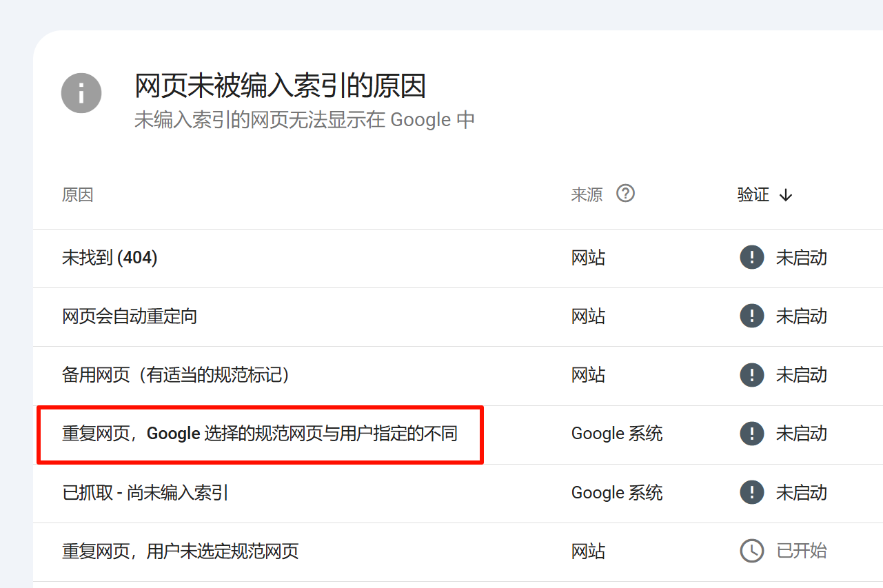Click the 原因 column header
This screenshot has height=588, width=883.
(x=77, y=195)
